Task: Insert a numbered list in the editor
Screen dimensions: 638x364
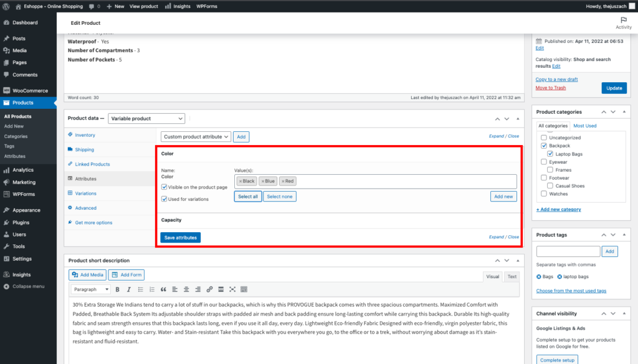Action: click(x=152, y=289)
